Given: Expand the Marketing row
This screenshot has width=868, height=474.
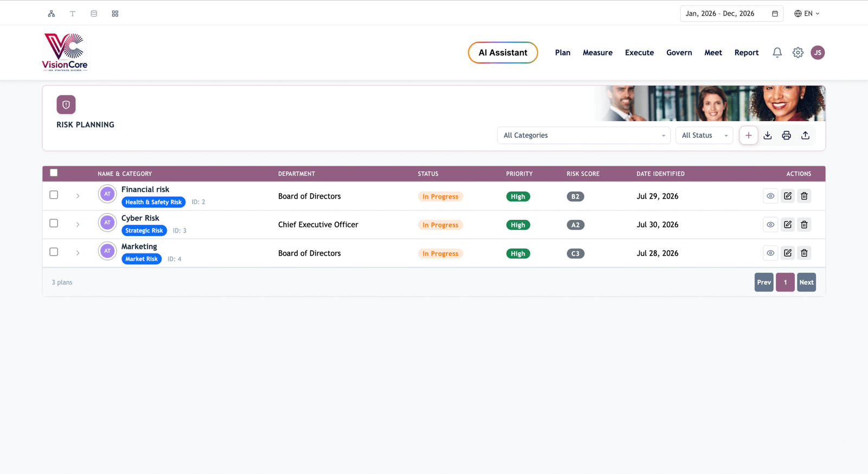Looking at the screenshot, I should (x=78, y=253).
